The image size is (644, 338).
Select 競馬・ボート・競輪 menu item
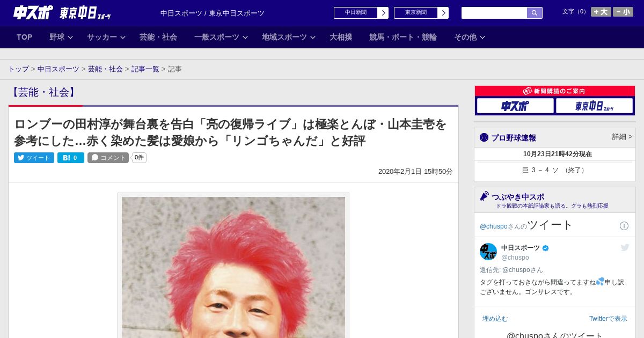click(403, 37)
